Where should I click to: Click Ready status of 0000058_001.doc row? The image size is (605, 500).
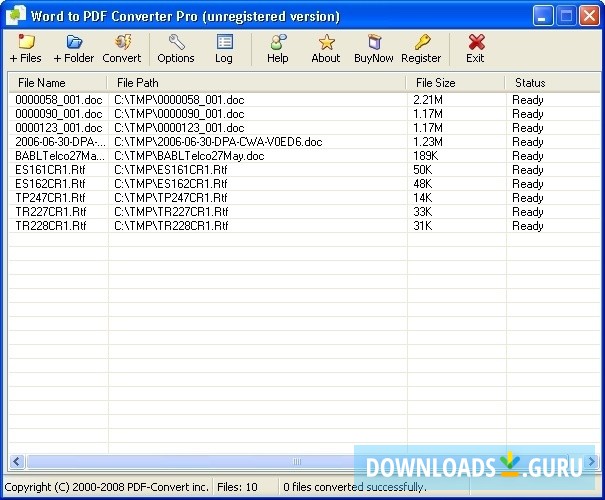pyautogui.click(x=527, y=100)
